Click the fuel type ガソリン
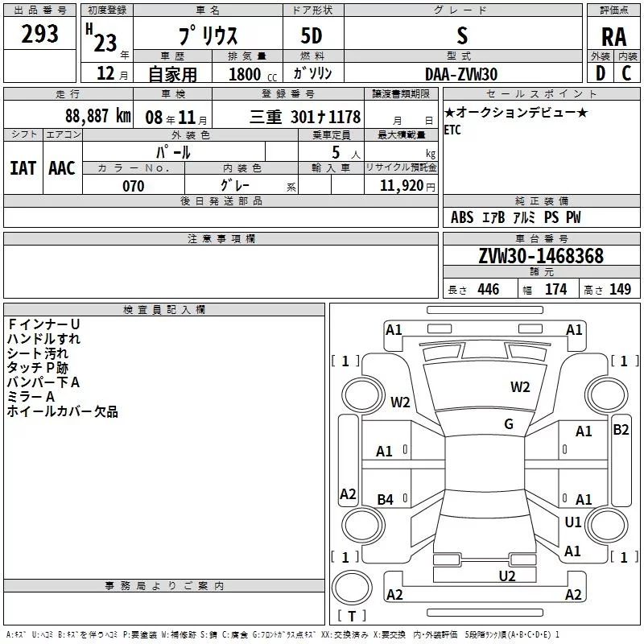The height and width of the screenshot is (644, 644). click(312, 73)
